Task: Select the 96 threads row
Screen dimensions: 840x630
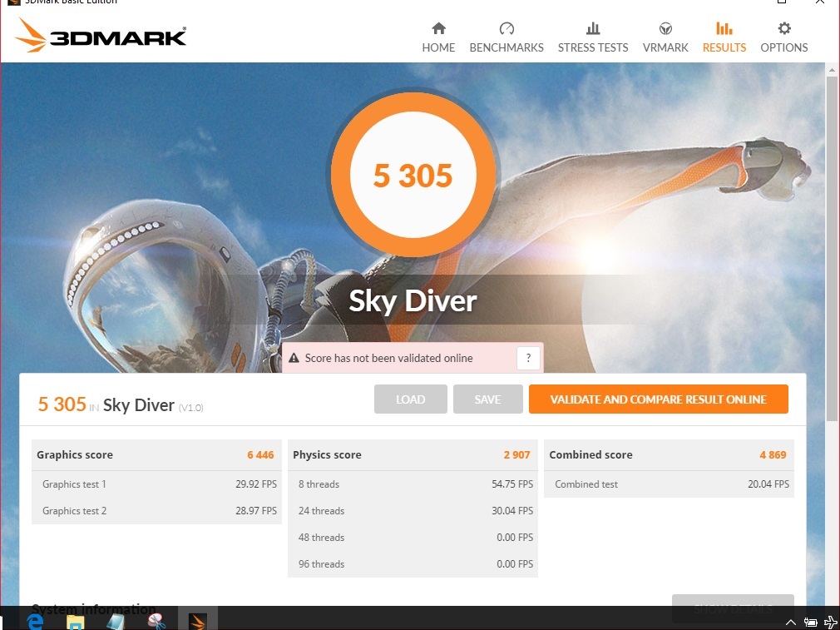Action: pyautogui.click(x=413, y=564)
